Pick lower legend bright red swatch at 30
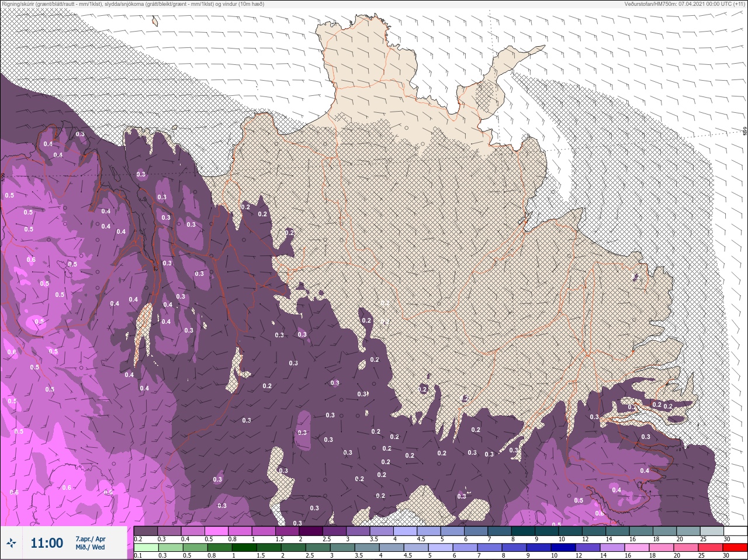The image size is (748, 560). [735, 548]
